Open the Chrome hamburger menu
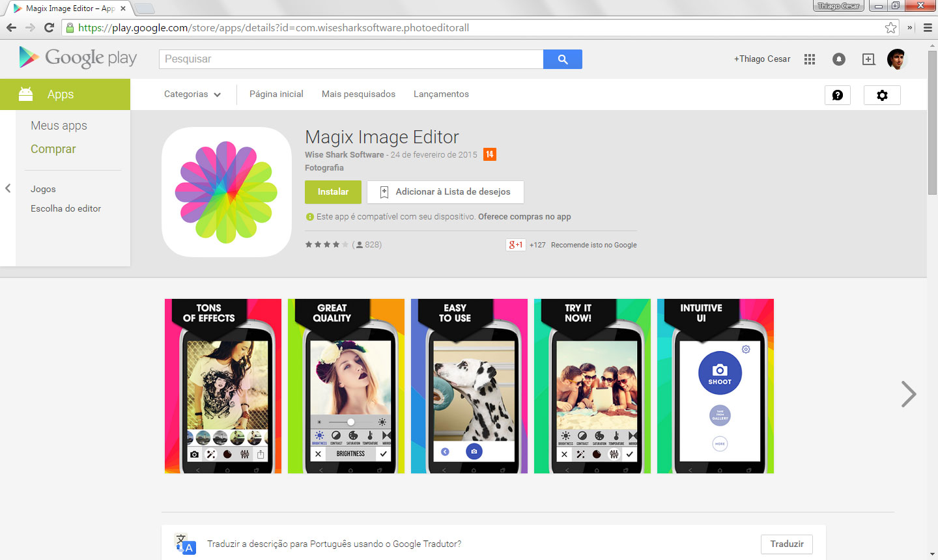 coord(928,27)
